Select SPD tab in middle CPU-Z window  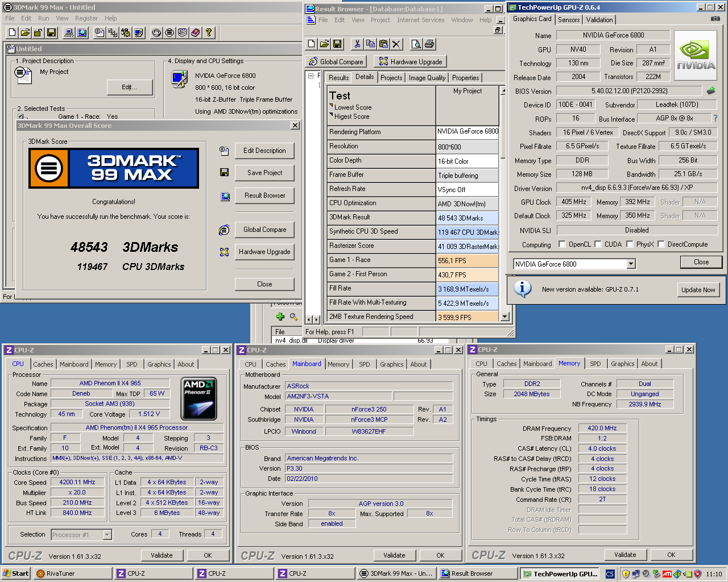pyautogui.click(x=365, y=364)
